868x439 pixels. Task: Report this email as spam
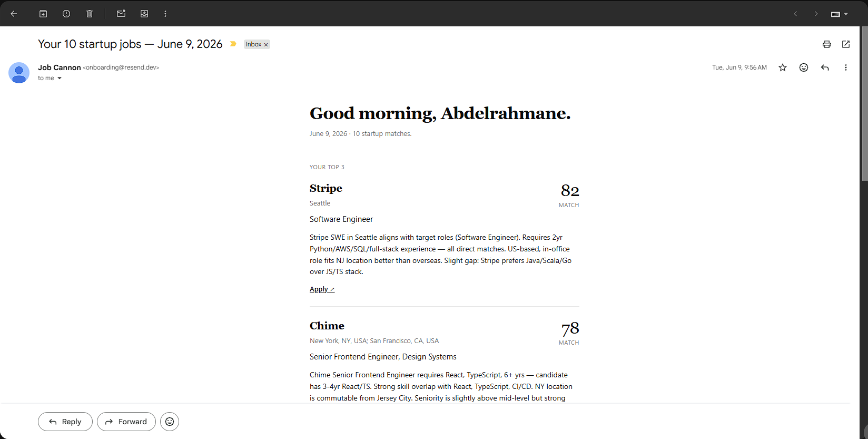(x=66, y=14)
